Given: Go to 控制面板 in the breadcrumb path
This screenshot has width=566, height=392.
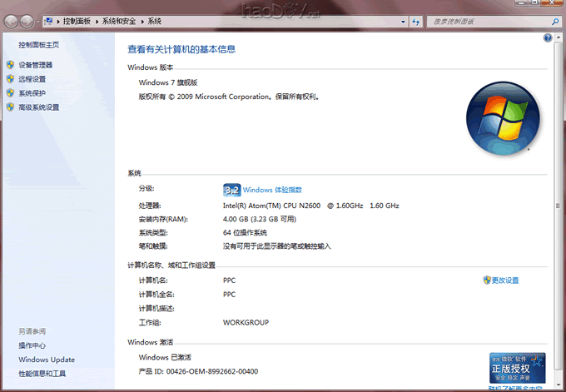Looking at the screenshot, I should coord(78,19).
